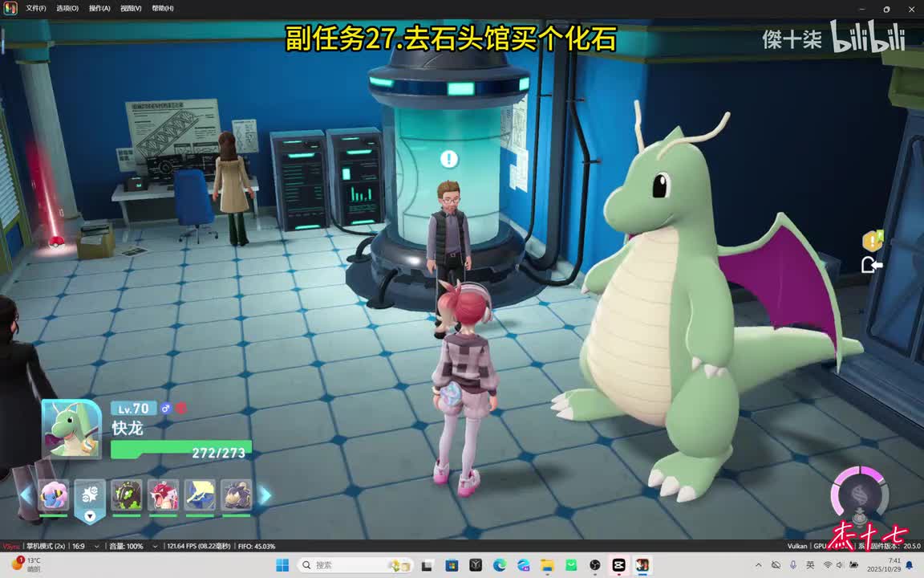Screen dimensions: 924x578
Task: Select the blue-yellow Pokémon party slot
Action: coord(200,495)
